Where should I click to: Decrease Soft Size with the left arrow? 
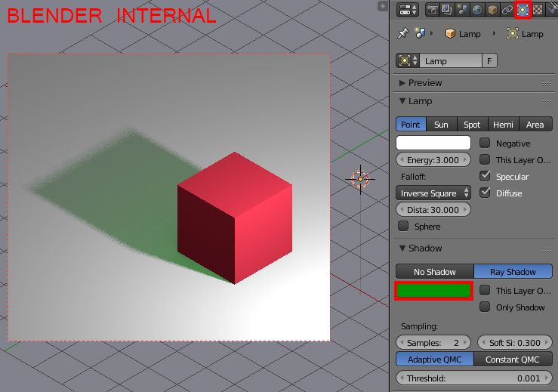pos(483,342)
